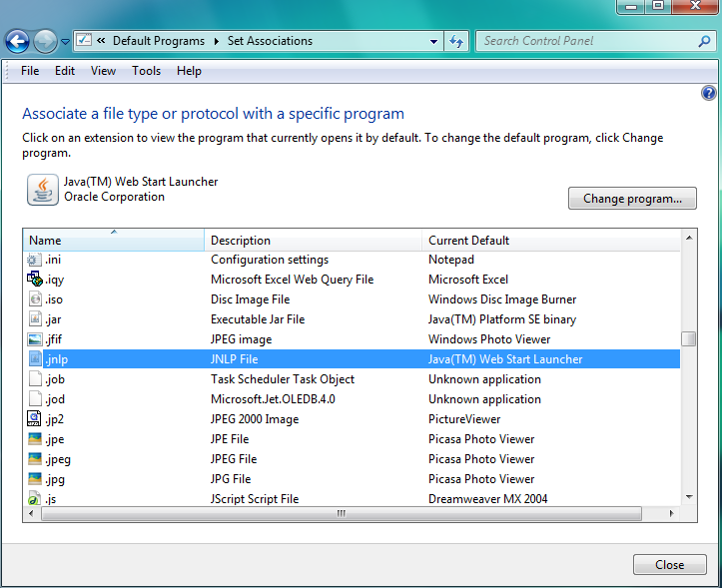Select the .jnlp file icon
This screenshot has height=588, width=722.
click(x=35, y=359)
